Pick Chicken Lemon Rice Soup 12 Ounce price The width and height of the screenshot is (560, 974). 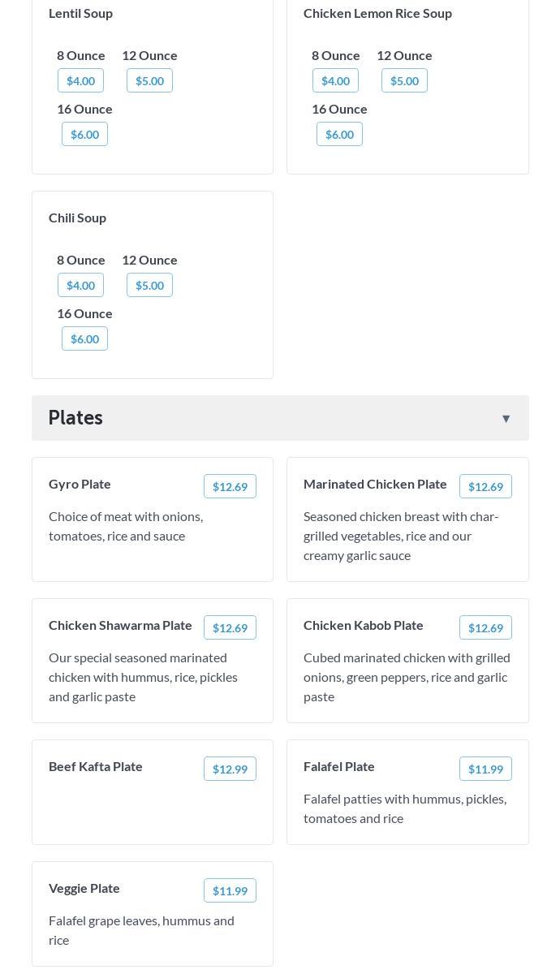404,81
